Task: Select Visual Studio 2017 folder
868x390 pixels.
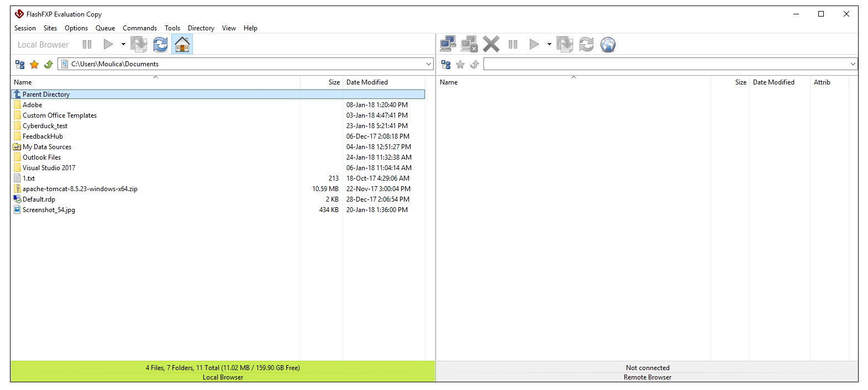Action: [218, 168]
